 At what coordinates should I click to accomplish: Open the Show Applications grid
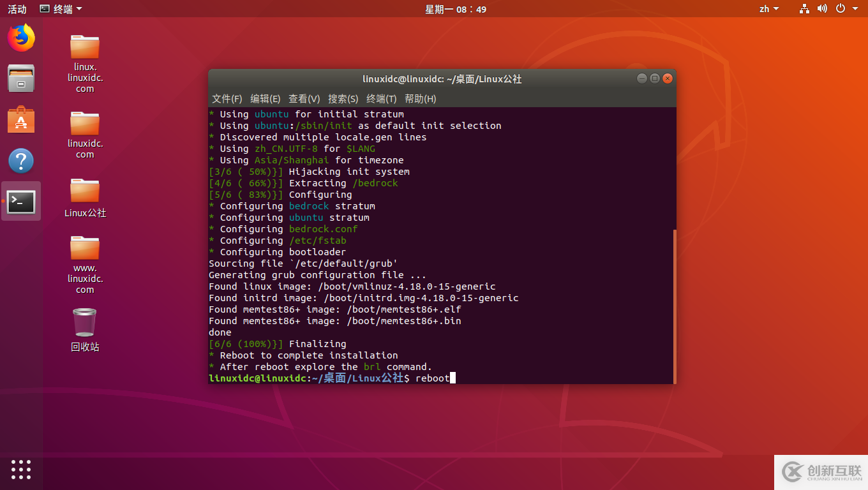[21, 470]
